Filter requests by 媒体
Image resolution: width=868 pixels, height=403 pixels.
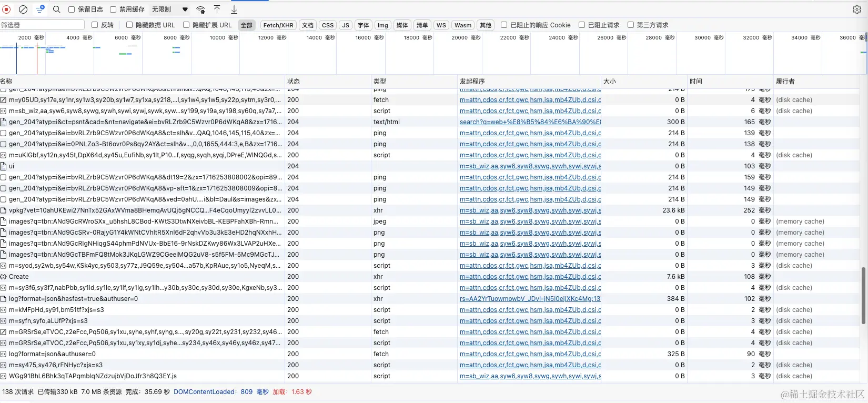pos(402,25)
